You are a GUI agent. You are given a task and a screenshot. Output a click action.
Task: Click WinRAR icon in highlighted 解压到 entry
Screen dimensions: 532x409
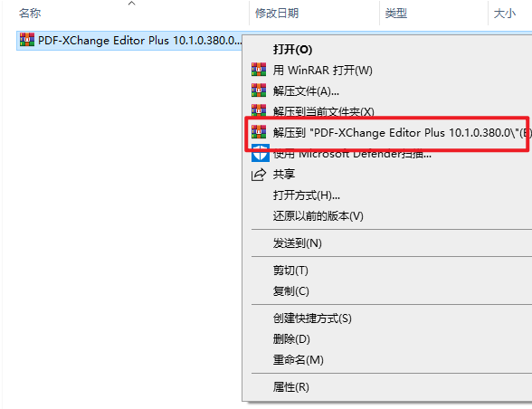(x=259, y=132)
